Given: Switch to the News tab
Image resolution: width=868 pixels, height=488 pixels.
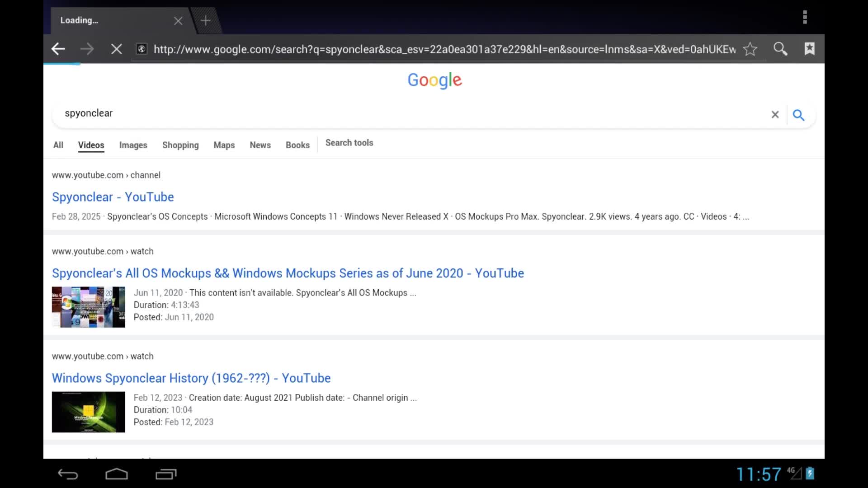Looking at the screenshot, I should point(260,145).
